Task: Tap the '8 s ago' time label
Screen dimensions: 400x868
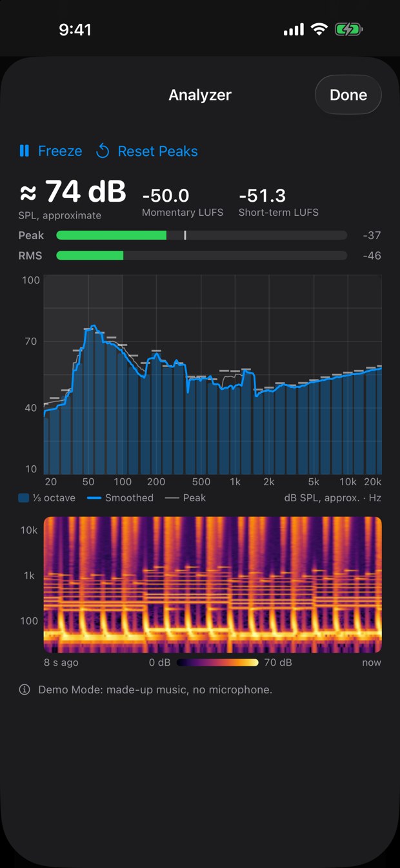Action: tap(61, 662)
